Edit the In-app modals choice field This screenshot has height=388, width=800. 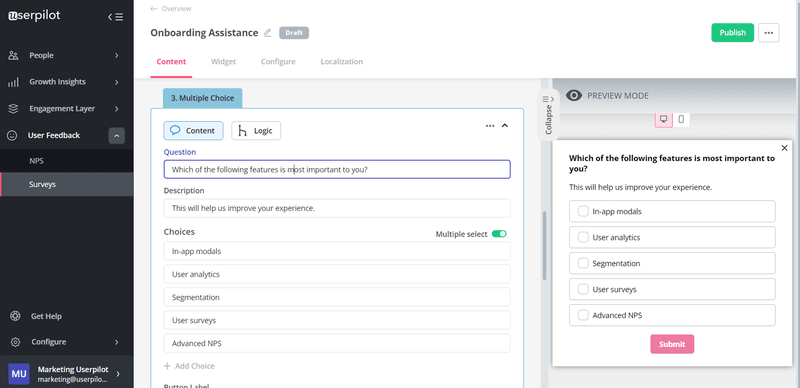tap(337, 251)
